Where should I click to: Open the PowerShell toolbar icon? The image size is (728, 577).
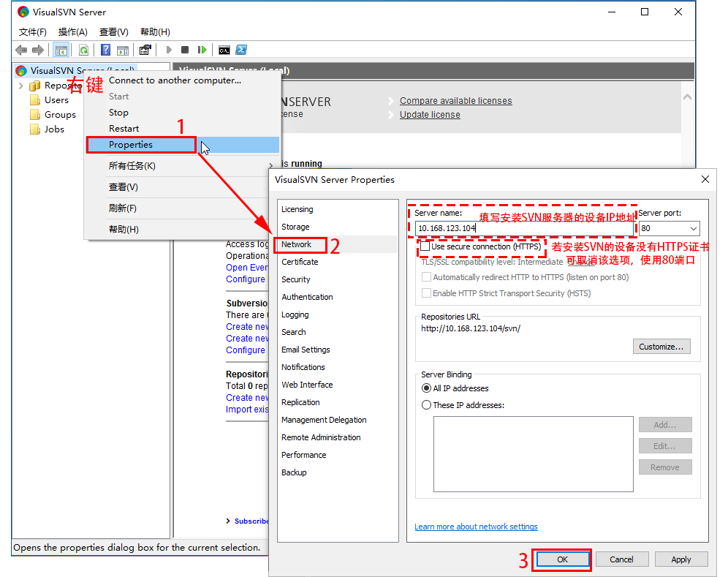coord(241,50)
